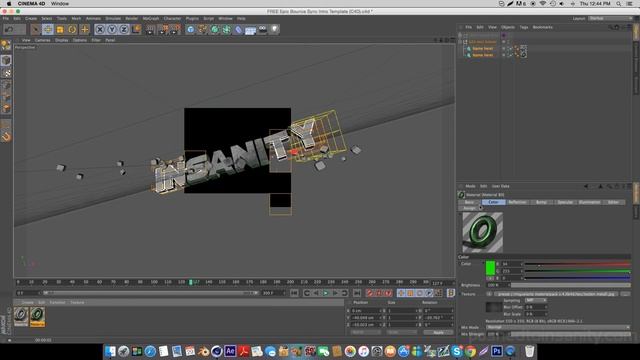Screen dimensions: 640x360
Task: Select the green material in Material Manager
Action: (37, 316)
